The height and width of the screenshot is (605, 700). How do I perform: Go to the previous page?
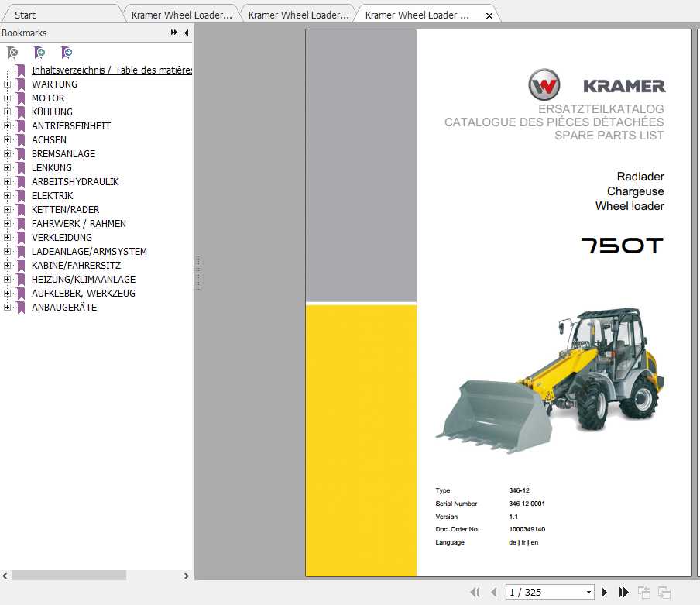point(494,592)
